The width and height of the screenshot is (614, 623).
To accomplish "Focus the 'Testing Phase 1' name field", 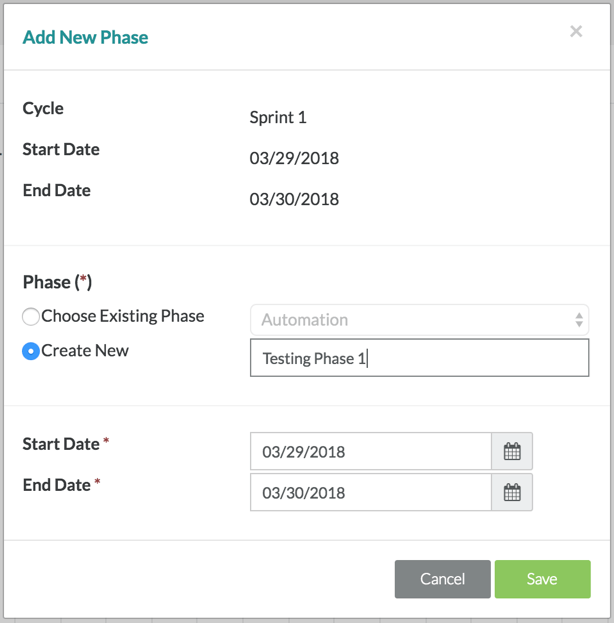I will [419, 358].
